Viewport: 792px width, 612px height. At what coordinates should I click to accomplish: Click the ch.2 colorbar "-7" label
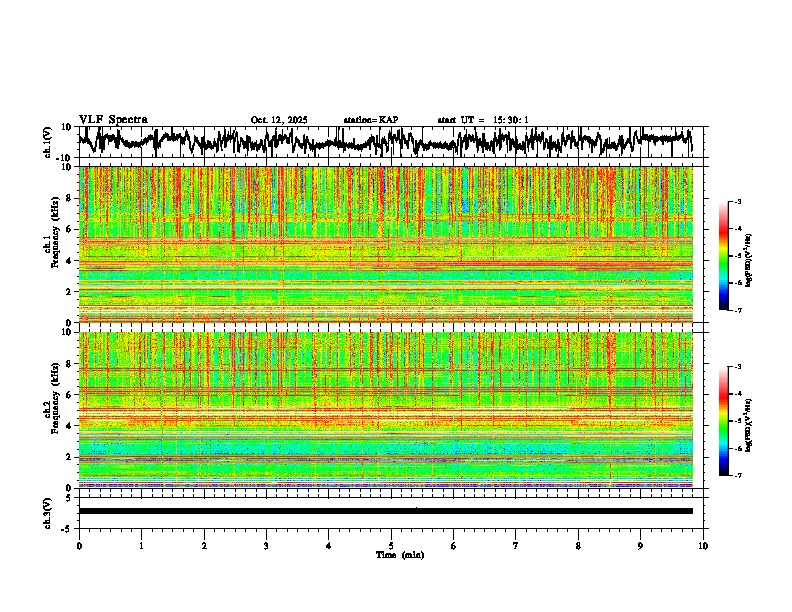click(737, 476)
